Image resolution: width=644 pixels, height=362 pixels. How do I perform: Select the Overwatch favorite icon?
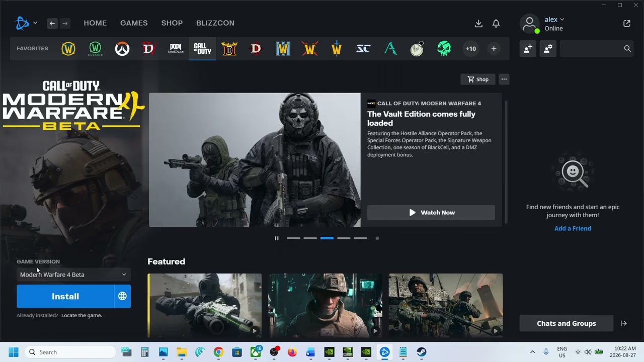click(122, 49)
